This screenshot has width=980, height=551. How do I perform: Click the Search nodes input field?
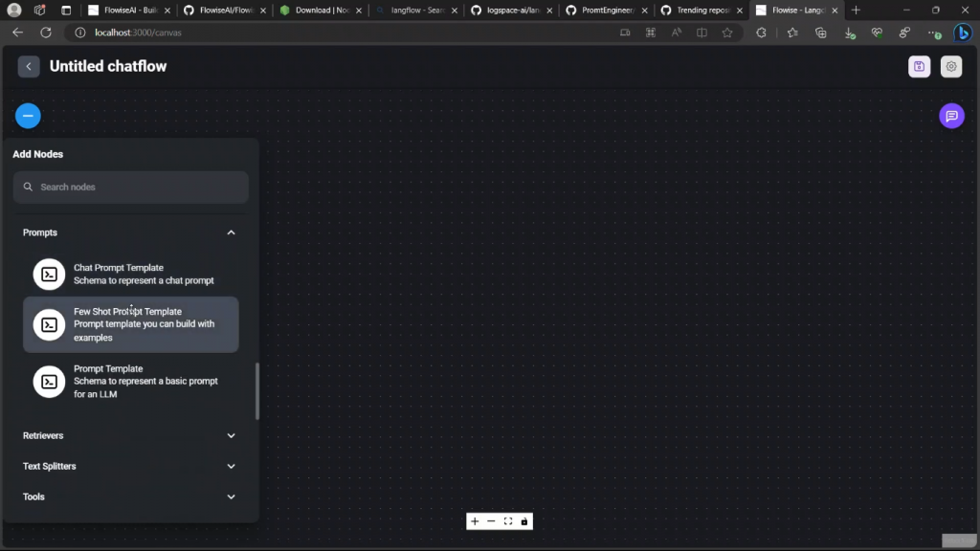[x=130, y=187]
